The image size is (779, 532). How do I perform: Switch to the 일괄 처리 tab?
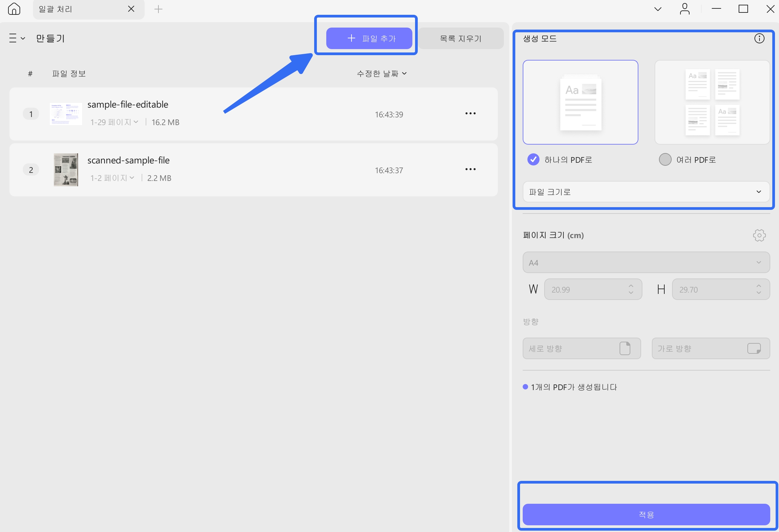click(x=89, y=9)
